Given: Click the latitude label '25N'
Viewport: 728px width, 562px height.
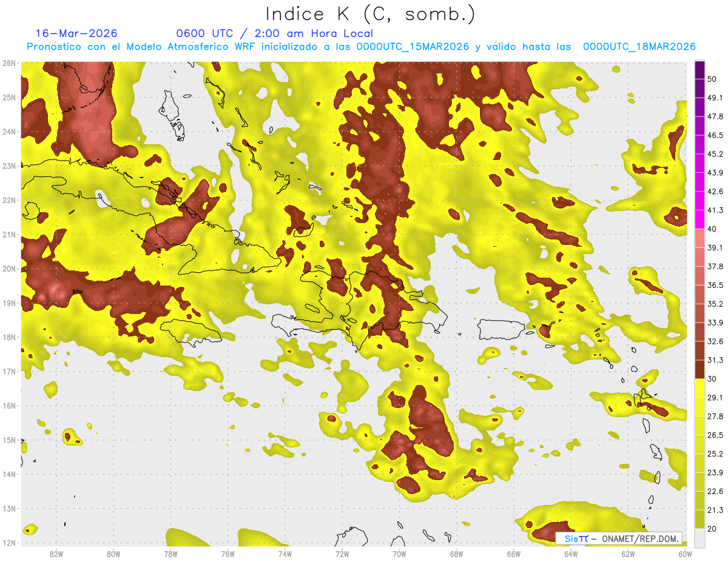Looking at the screenshot, I should click(9, 98).
